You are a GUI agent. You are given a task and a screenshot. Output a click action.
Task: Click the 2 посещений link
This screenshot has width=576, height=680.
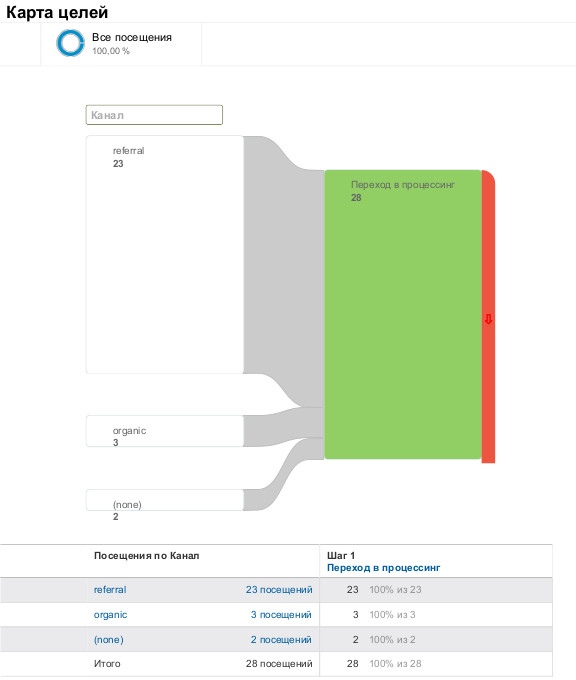tap(281, 640)
